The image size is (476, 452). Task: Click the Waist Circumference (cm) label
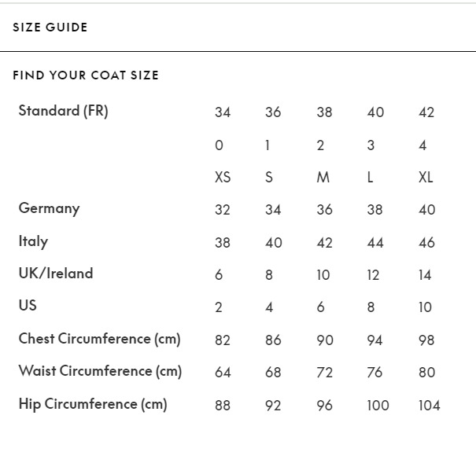(100, 371)
